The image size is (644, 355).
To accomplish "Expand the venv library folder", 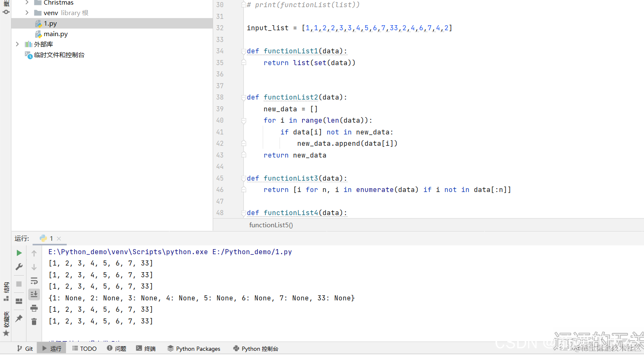I will (x=27, y=13).
